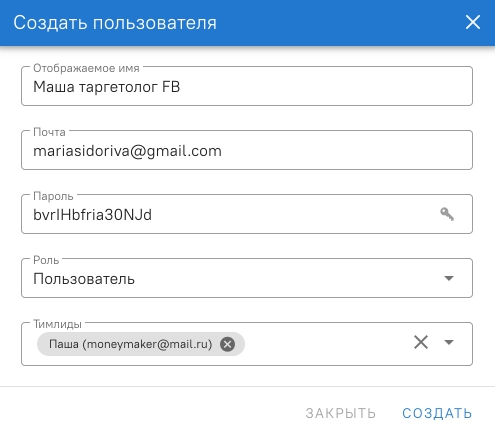Screen dimensions: 495x435
Task: Click the Тимлиды field label
Action: 57,324
